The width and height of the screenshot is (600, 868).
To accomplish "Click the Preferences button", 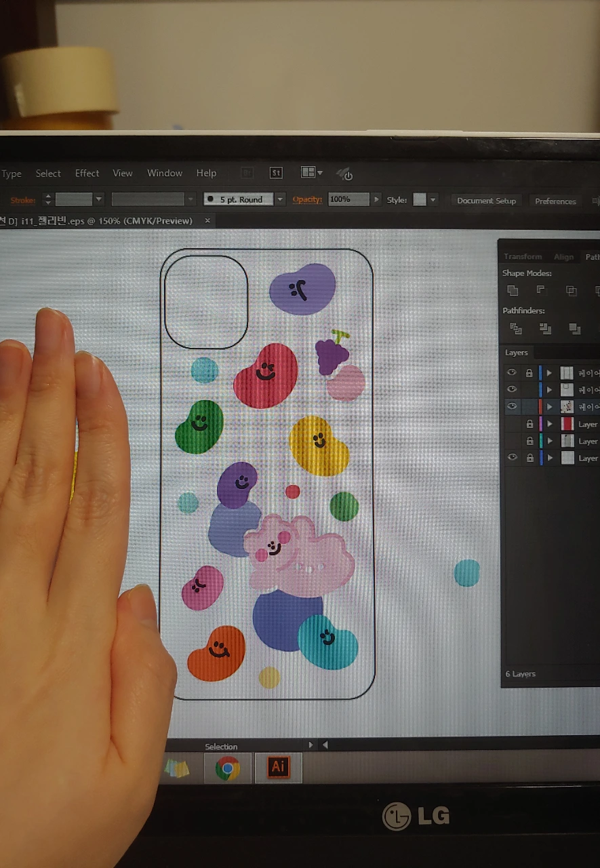I will [555, 201].
